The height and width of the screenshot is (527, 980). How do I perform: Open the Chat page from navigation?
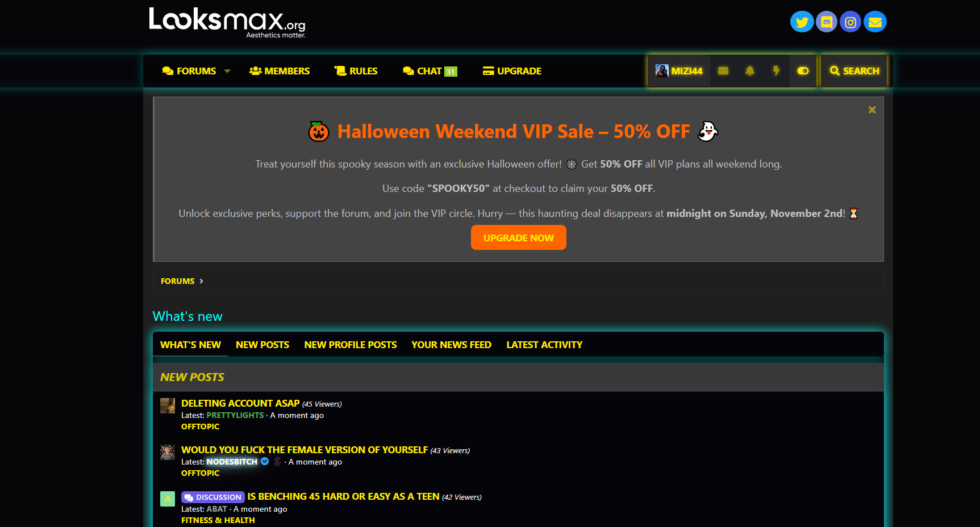(429, 71)
